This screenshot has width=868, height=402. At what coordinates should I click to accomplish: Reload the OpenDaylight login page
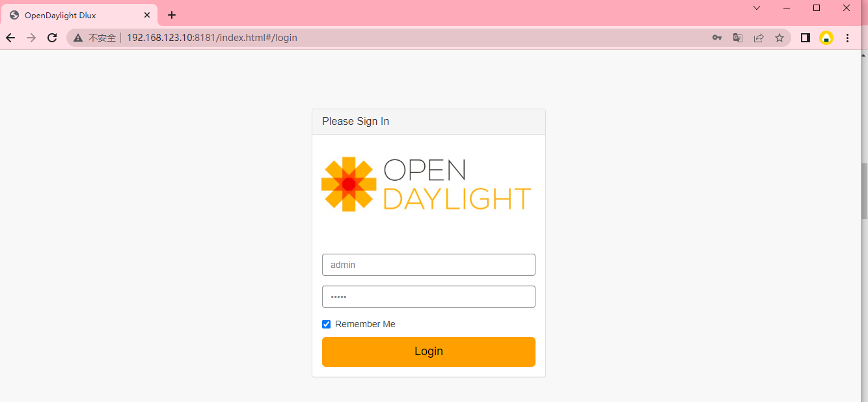pyautogui.click(x=52, y=38)
